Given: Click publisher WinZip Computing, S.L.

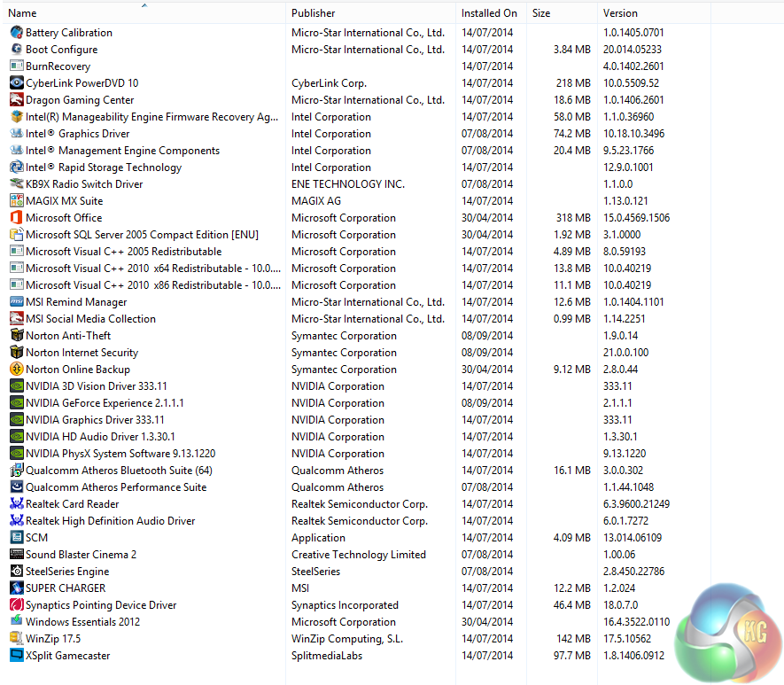Looking at the screenshot, I should pos(347,639).
